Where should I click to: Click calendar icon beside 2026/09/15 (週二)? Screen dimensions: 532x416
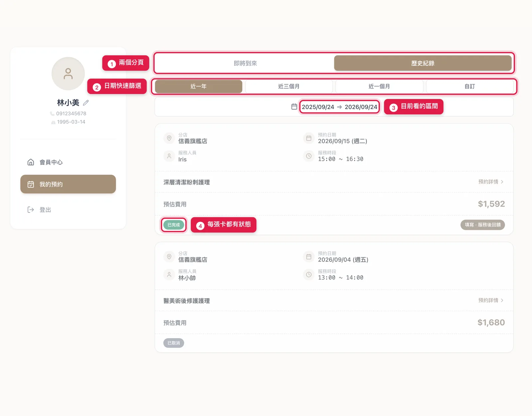[x=309, y=138]
